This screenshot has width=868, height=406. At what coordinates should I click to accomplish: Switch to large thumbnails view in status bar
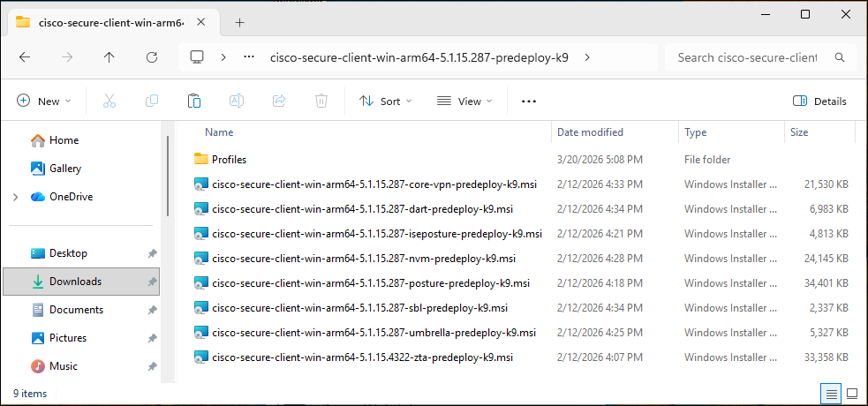[x=852, y=394]
